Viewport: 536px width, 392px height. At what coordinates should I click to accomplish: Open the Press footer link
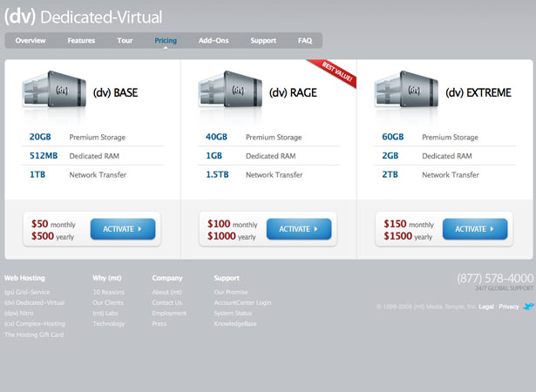click(159, 324)
